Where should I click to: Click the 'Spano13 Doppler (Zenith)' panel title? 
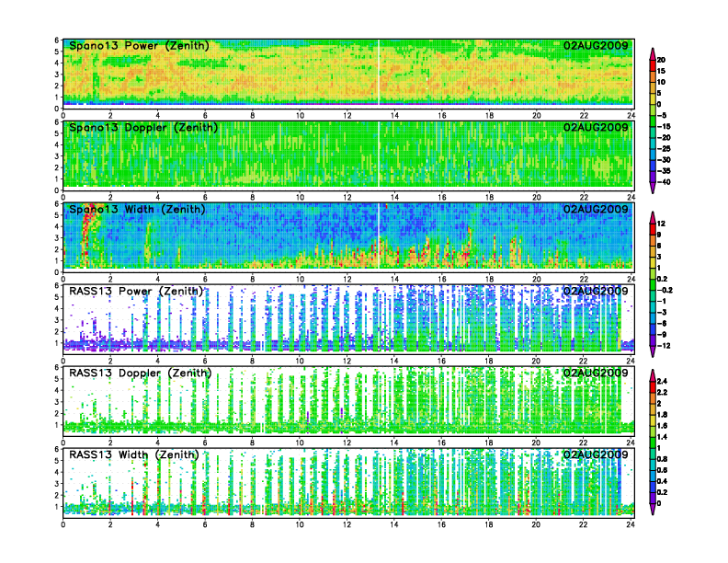pos(143,128)
